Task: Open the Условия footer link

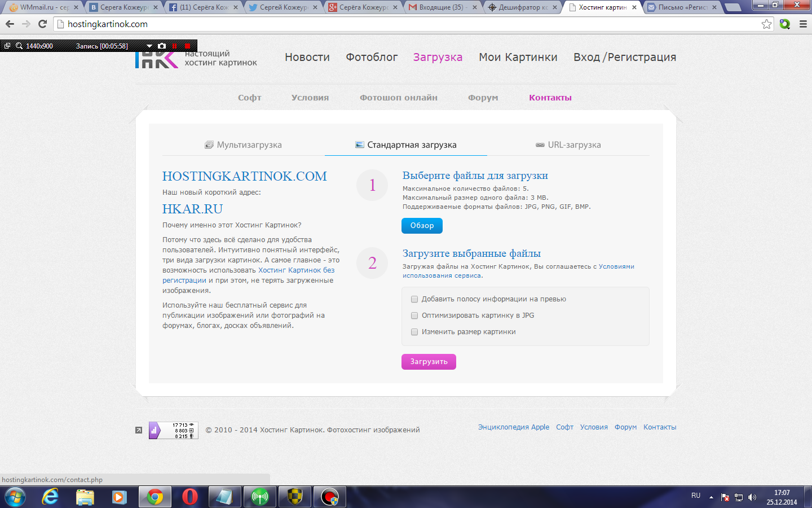Action: [x=594, y=427]
